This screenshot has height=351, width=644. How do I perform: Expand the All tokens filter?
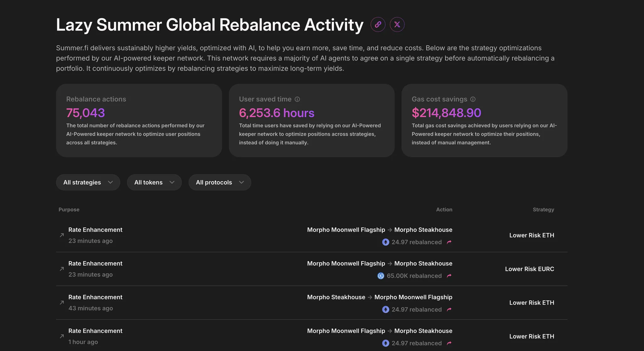[154, 182]
